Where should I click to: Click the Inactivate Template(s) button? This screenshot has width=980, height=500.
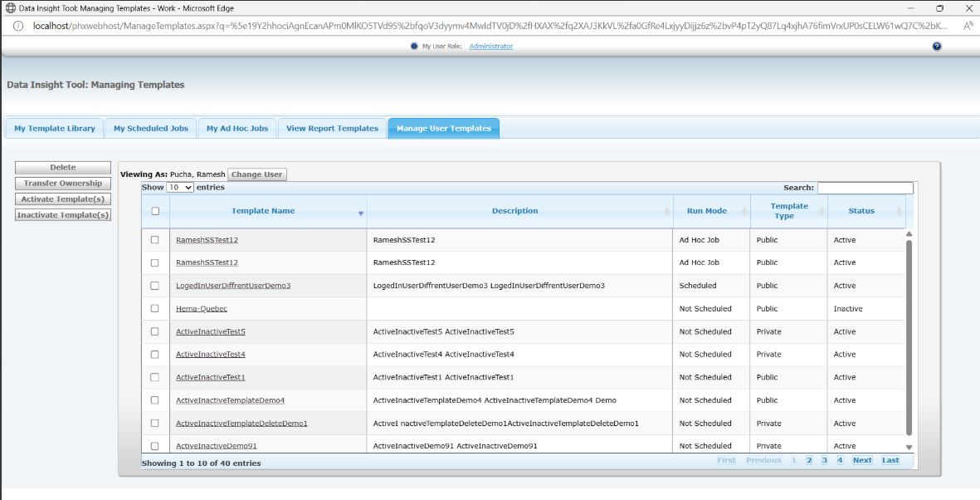coord(63,215)
